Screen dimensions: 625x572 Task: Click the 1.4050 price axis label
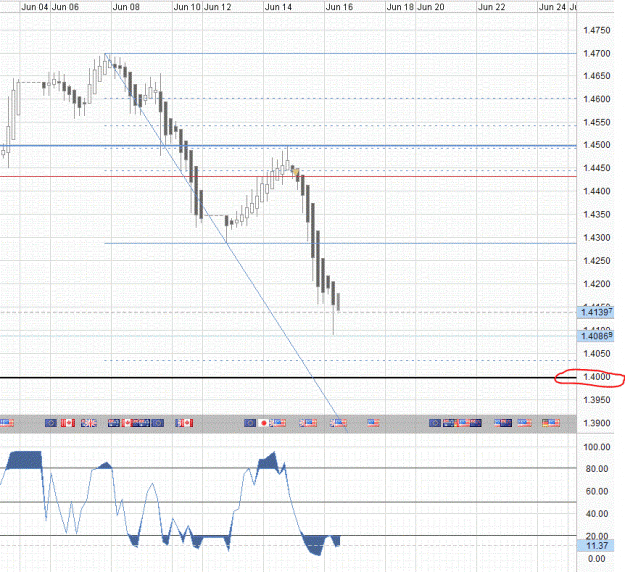click(x=597, y=354)
